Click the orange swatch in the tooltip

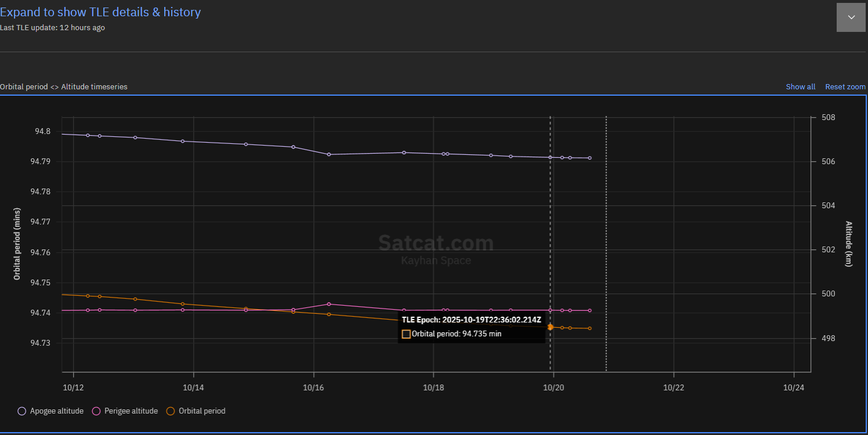tap(406, 334)
